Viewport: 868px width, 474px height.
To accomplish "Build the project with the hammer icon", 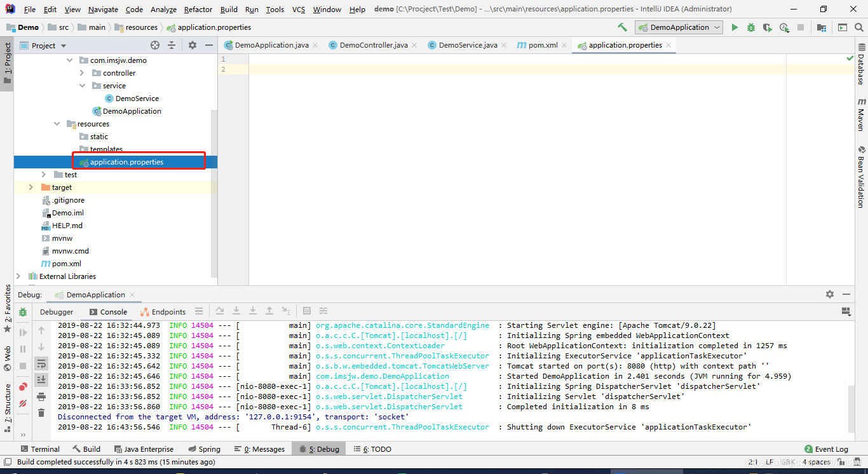I will click(622, 27).
